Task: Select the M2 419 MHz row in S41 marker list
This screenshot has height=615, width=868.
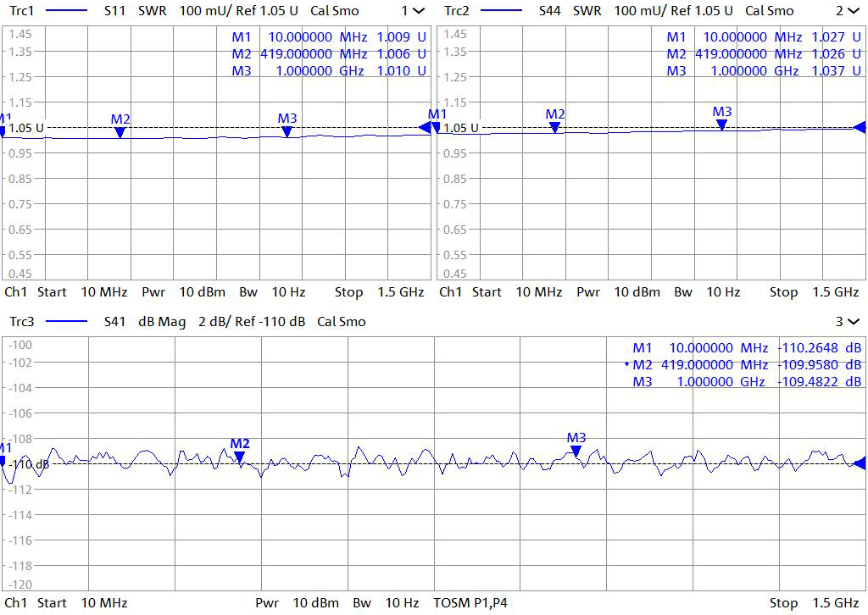Action: pyautogui.click(x=746, y=365)
